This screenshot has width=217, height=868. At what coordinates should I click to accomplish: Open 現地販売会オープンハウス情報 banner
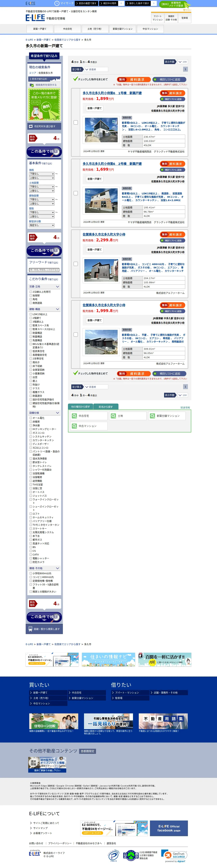[47, 765]
